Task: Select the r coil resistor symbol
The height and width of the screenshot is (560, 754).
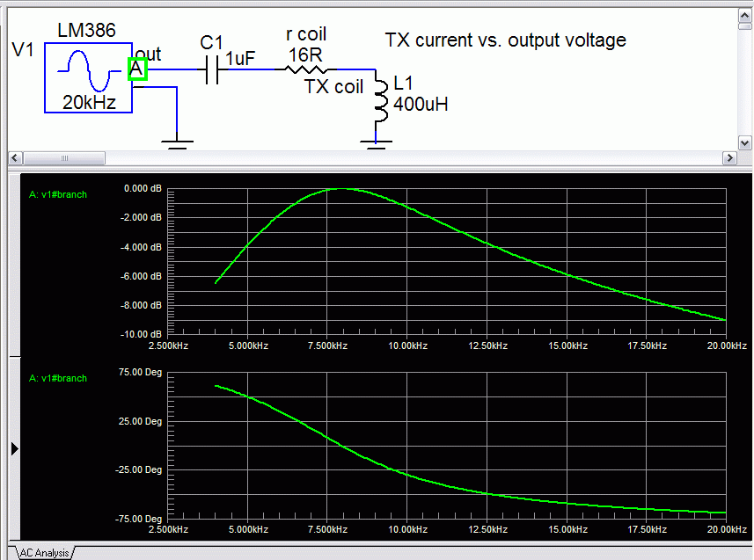Action: [306, 70]
